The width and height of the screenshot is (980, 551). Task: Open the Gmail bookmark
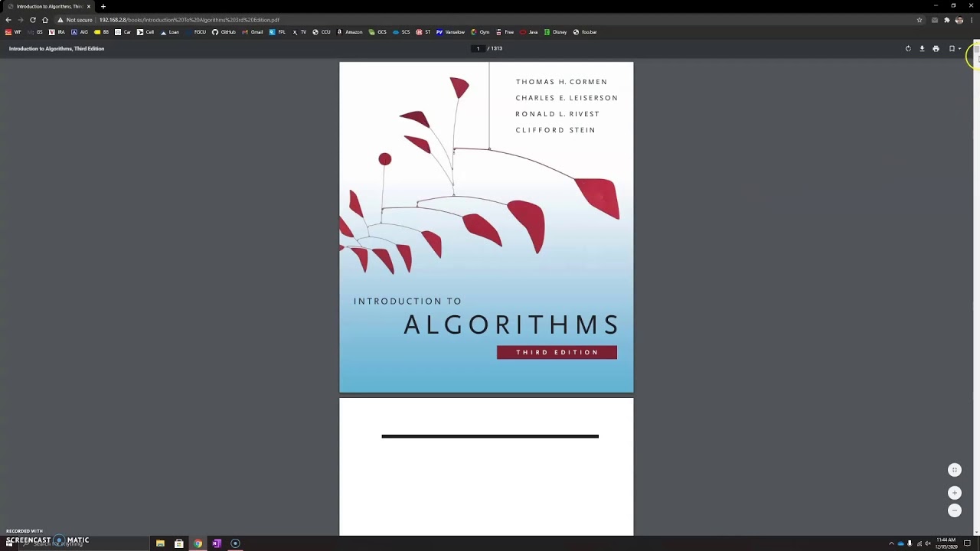click(253, 32)
